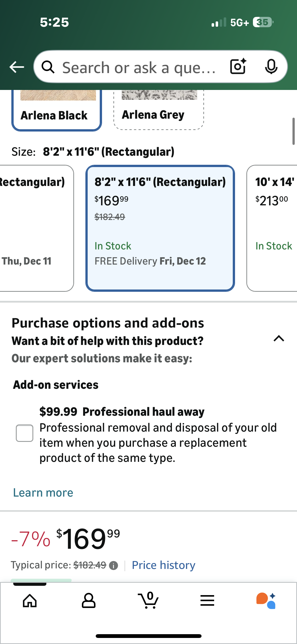The width and height of the screenshot is (297, 644).
Task: Tap the typical price info icon
Action: 114,566
